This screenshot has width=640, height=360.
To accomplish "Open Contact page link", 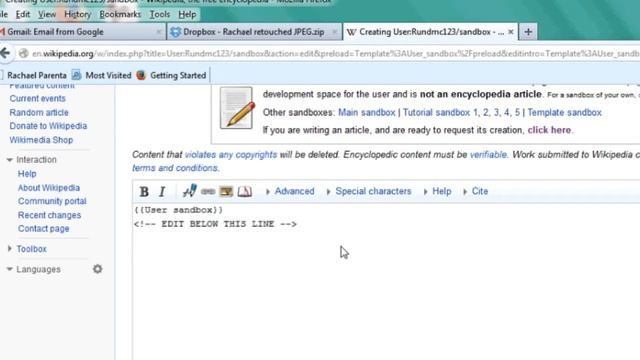I will pyautogui.click(x=43, y=229).
